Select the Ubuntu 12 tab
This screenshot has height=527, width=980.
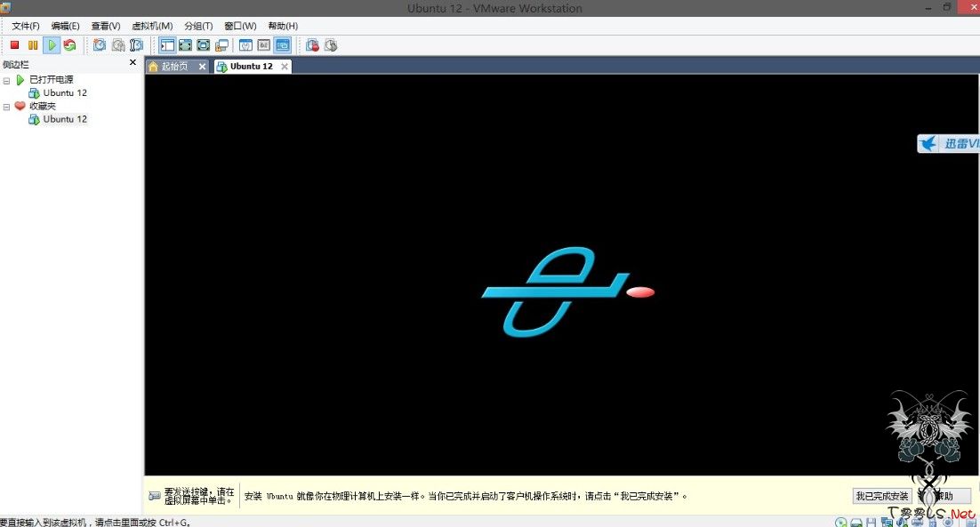tap(252, 66)
